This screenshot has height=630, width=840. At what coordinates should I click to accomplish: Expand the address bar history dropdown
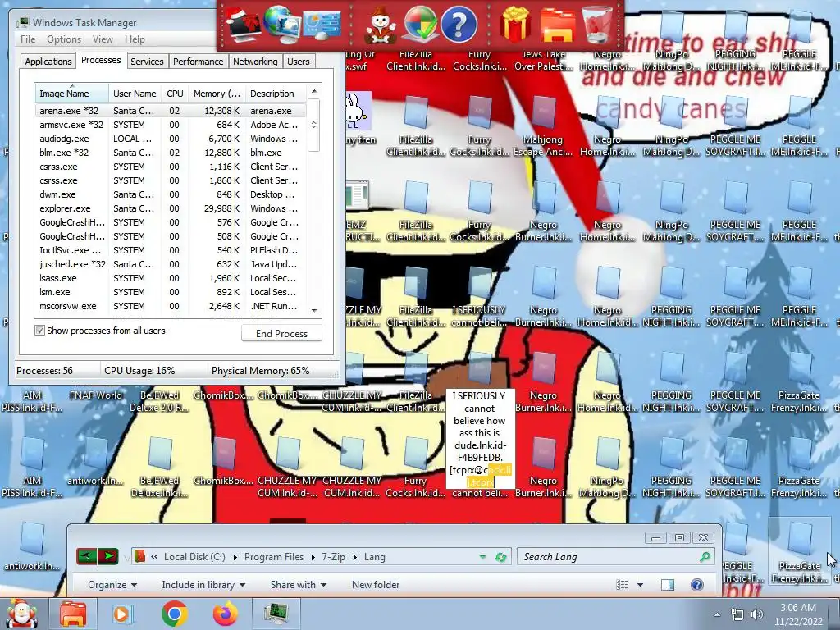point(482,557)
